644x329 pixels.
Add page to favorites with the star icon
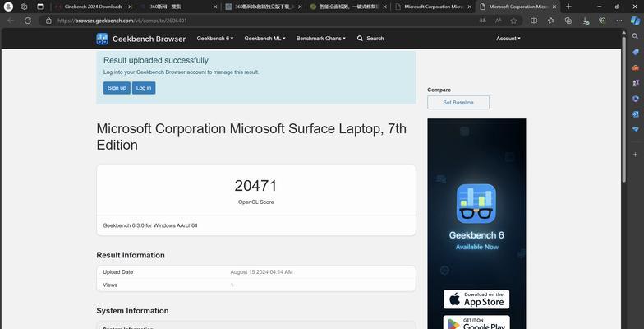click(513, 21)
